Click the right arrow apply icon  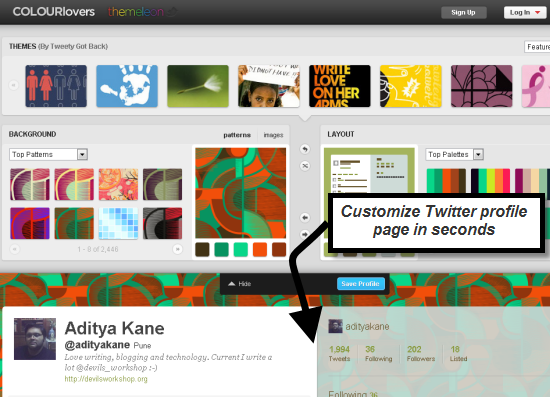[305, 234]
